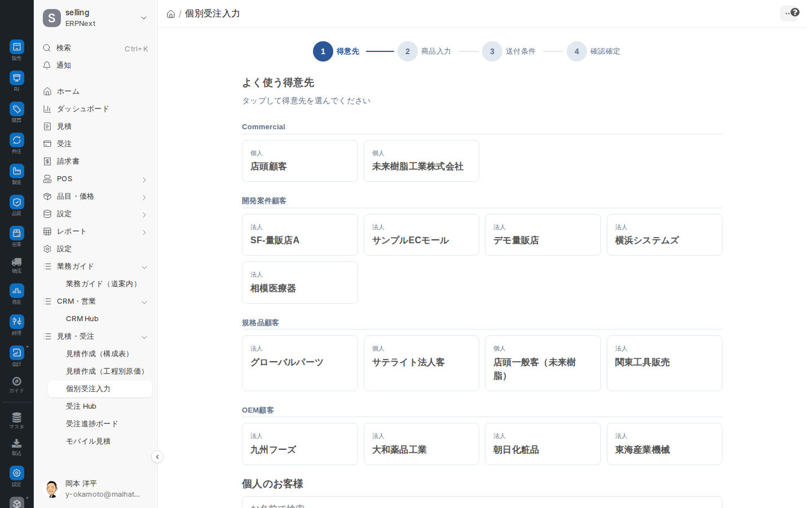812x508 pixels.
Task: Click the gear icon beside sidebar 設定
Action: (47, 249)
